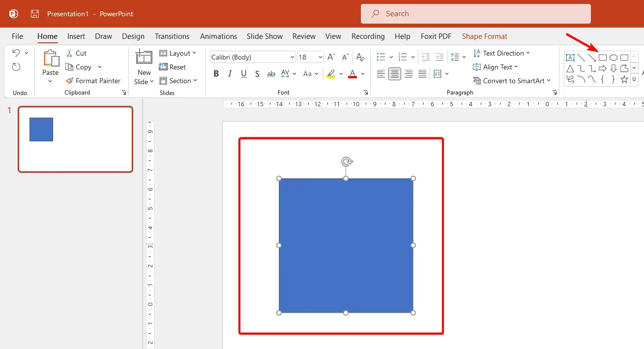This screenshot has width=644, height=349.
Task: Click the Paste clipboard icon
Action: coord(51,58)
